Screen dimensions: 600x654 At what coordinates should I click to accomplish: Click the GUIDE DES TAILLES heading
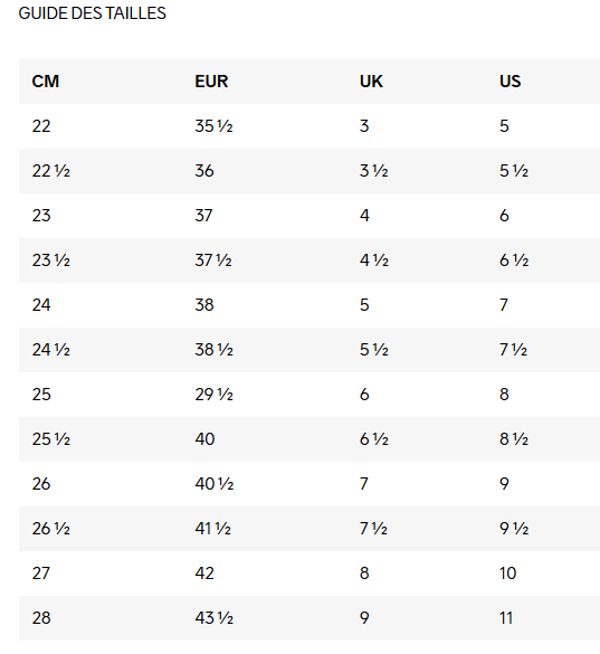[92, 14]
